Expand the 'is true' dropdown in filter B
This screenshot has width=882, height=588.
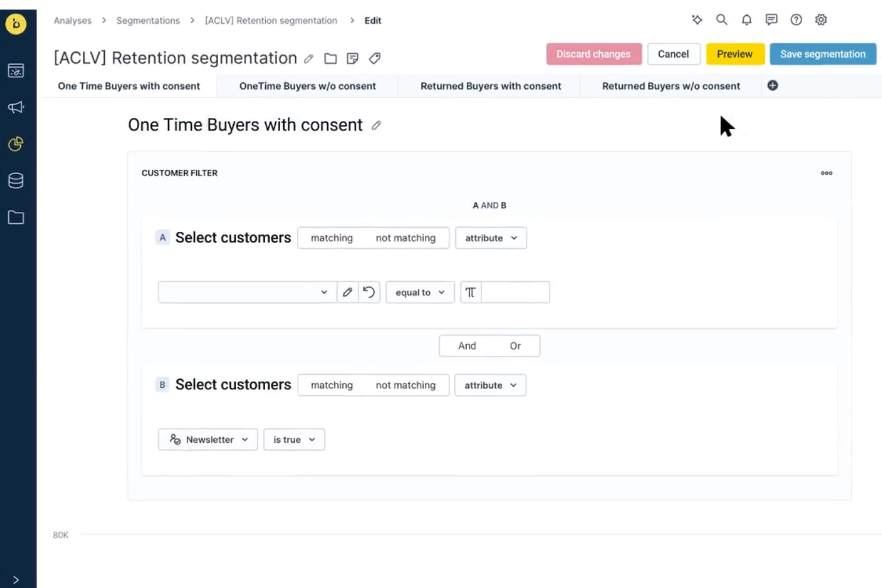pos(294,439)
